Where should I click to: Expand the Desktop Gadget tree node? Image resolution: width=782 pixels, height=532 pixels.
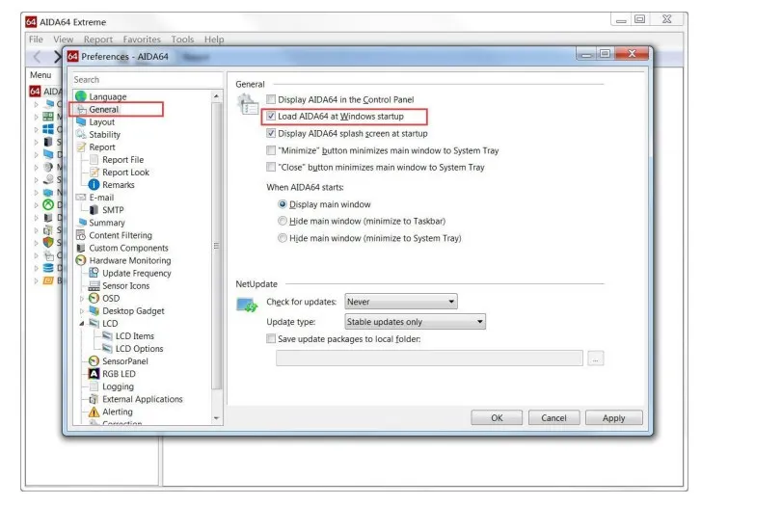click(82, 310)
